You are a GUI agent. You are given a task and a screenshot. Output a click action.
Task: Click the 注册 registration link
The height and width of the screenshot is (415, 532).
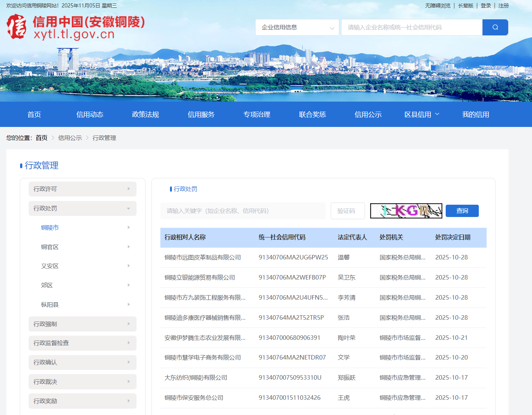(503, 6)
